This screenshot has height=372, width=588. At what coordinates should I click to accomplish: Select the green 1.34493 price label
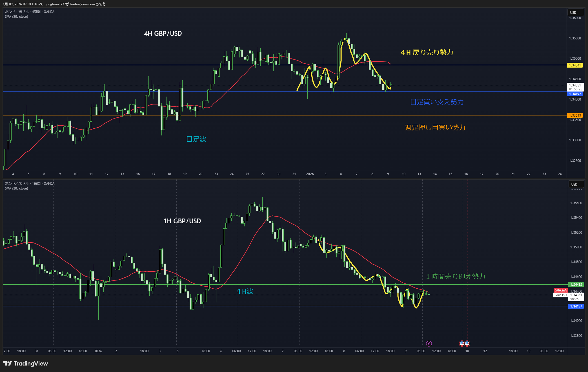coord(576,285)
